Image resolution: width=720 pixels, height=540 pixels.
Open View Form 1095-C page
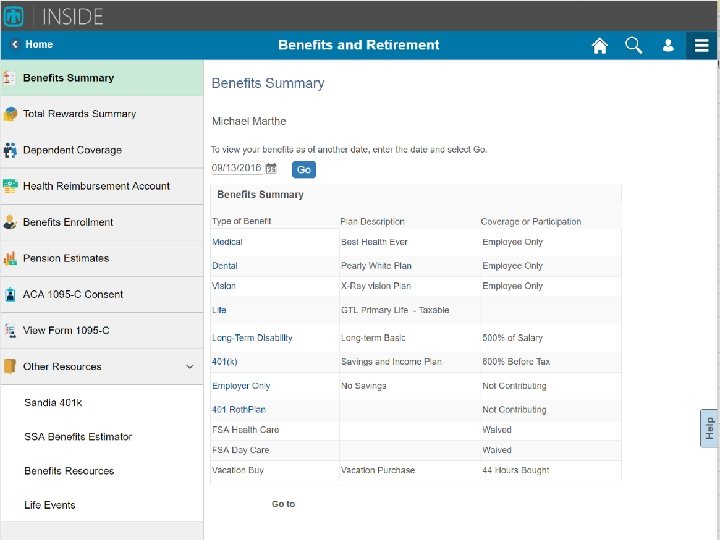click(x=102, y=330)
